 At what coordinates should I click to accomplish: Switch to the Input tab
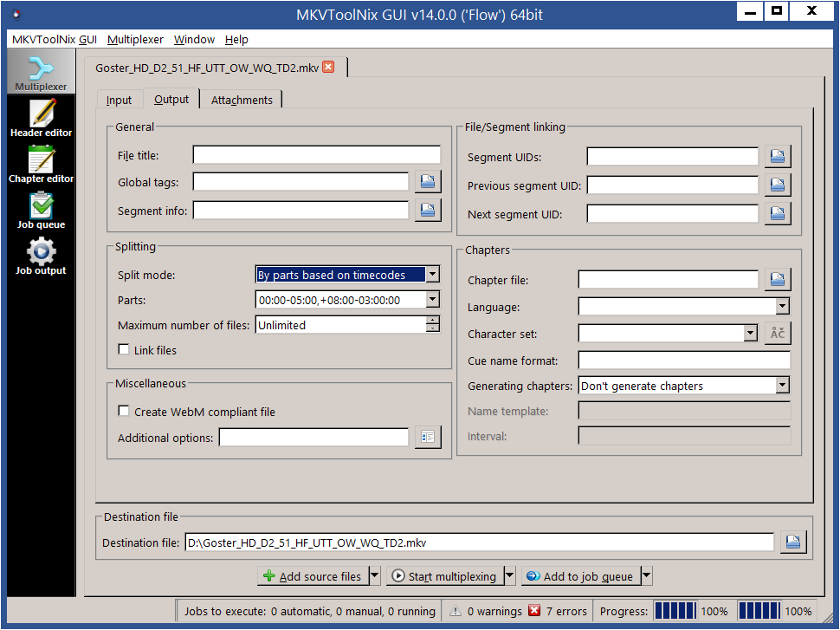[119, 100]
